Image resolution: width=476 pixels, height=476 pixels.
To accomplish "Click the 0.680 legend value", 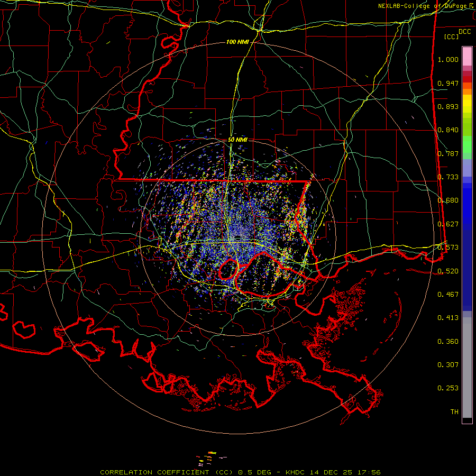I will [448, 200].
